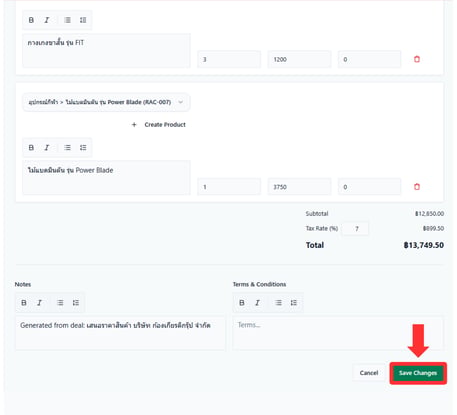This screenshot has width=457, height=415.
Task: Focus the Terms text area
Action: pos(338,333)
